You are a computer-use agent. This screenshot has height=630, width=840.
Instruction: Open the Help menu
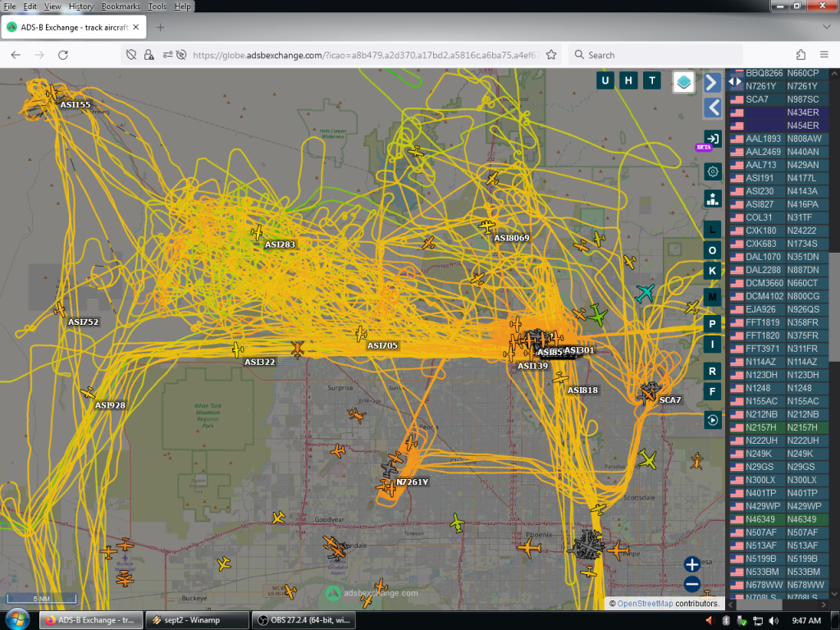(182, 7)
